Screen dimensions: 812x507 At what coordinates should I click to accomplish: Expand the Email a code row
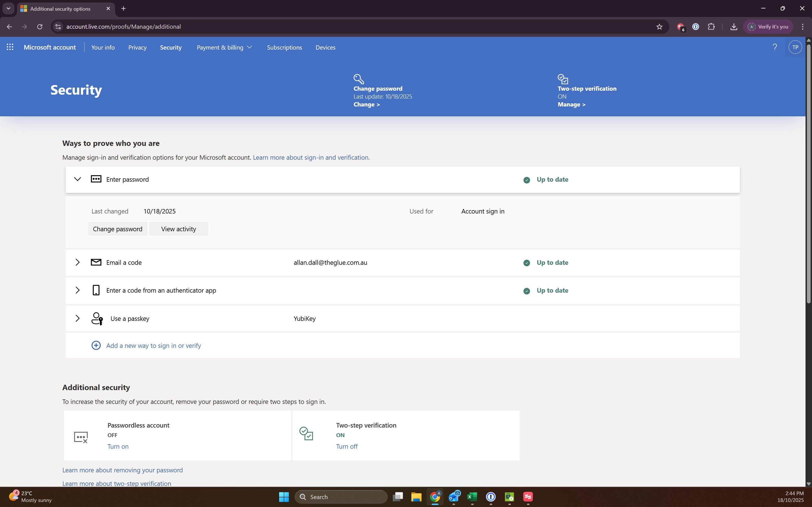78,262
